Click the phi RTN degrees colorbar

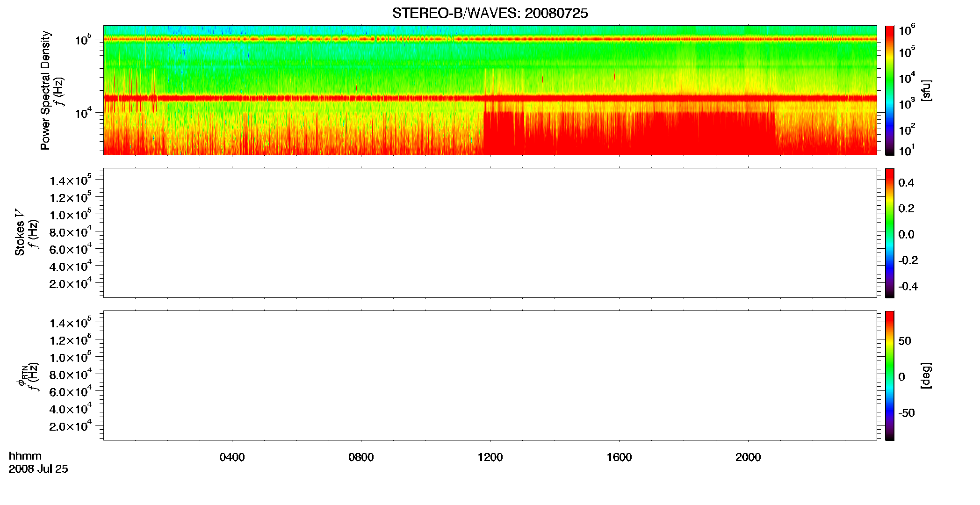[890, 375]
